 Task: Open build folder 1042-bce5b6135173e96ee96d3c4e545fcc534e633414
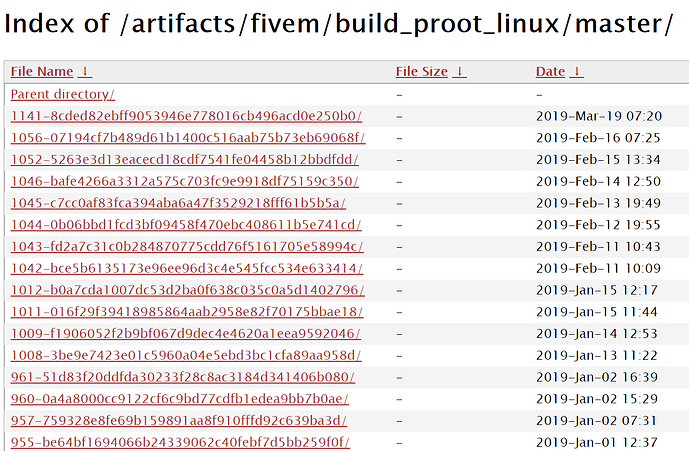pyautogui.click(x=187, y=269)
